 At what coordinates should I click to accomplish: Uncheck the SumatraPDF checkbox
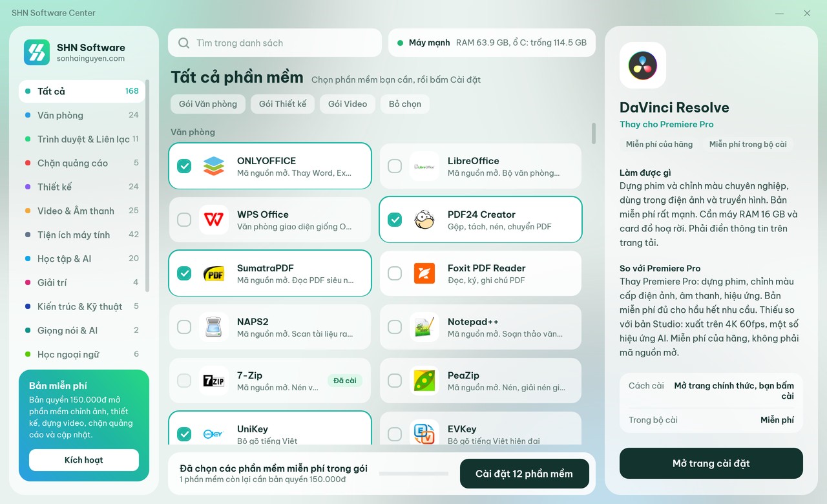pyautogui.click(x=184, y=273)
